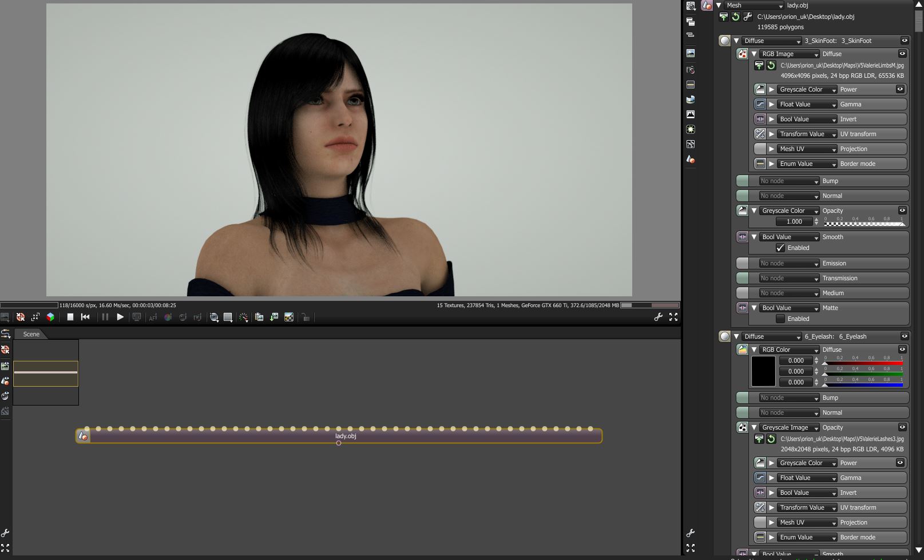Click the reload arrow for lady.obj mesh
924x560 pixels.
coord(736,17)
